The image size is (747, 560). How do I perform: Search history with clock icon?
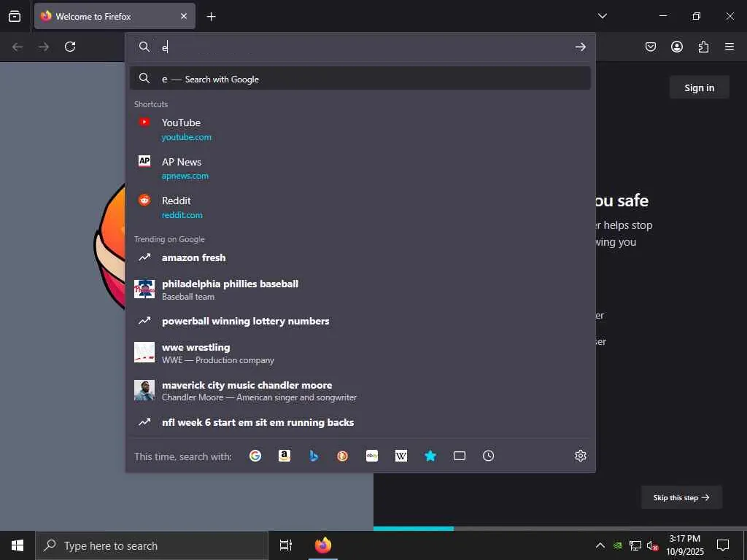pos(488,456)
